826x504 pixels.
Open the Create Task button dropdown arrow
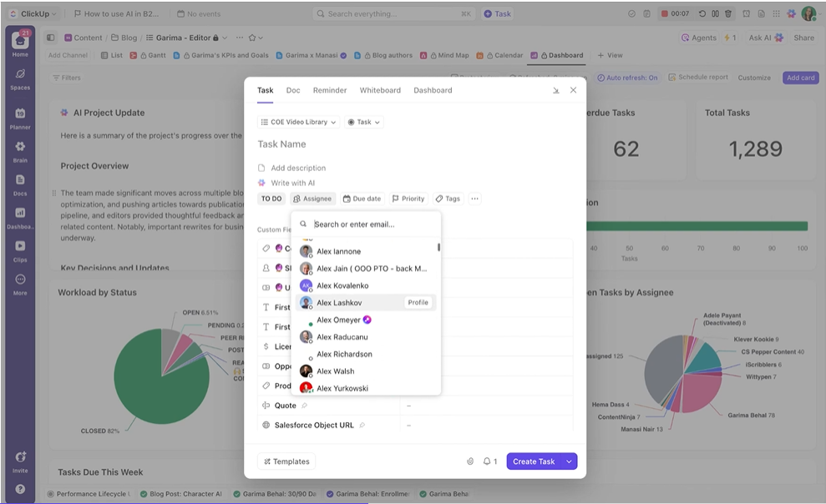click(567, 461)
